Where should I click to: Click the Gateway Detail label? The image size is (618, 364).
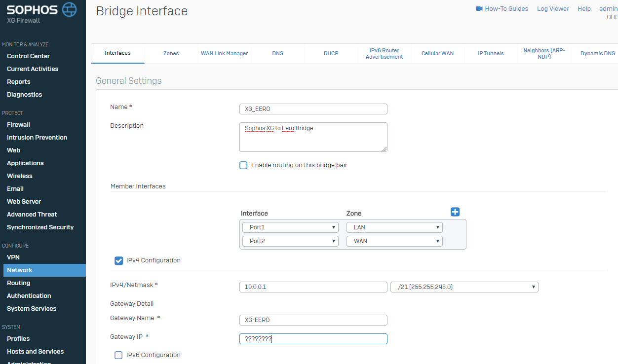click(x=132, y=304)
